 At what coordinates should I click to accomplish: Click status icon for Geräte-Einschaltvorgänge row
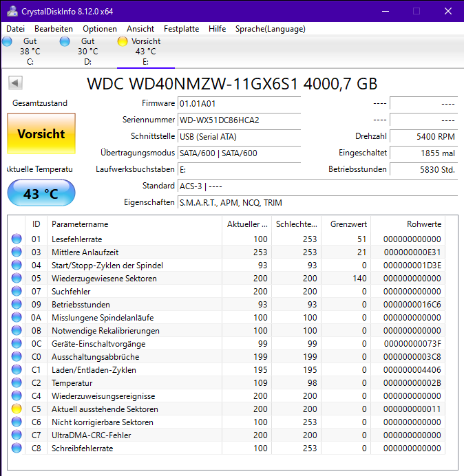click(x=17, y=343)
